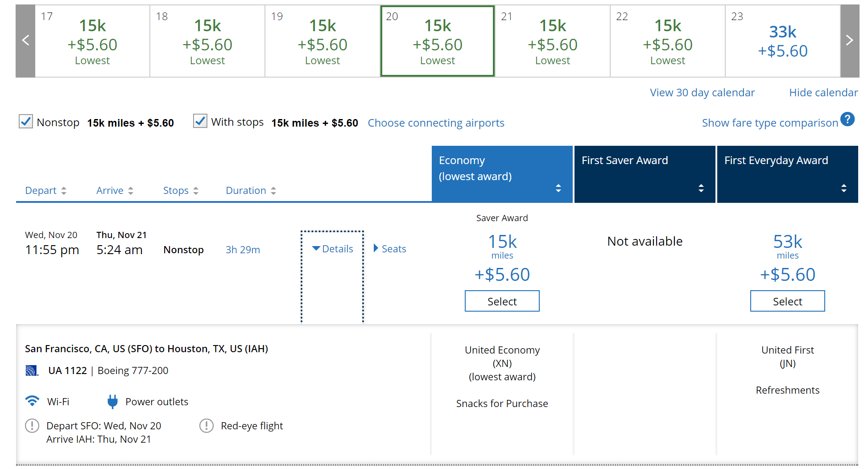Select date 18 with 15k fare
Viewport: 868px width, 469px height.
(x=207, y=41)
